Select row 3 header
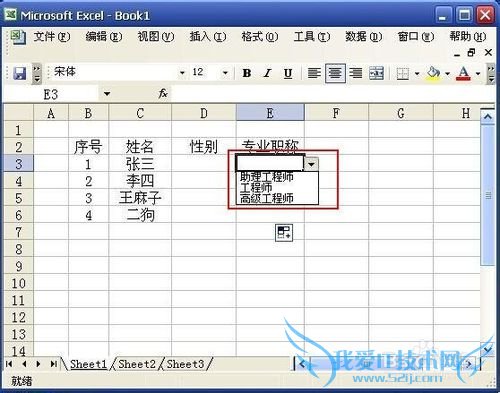This screenshot has width=500, height=393. click(19, 163)
